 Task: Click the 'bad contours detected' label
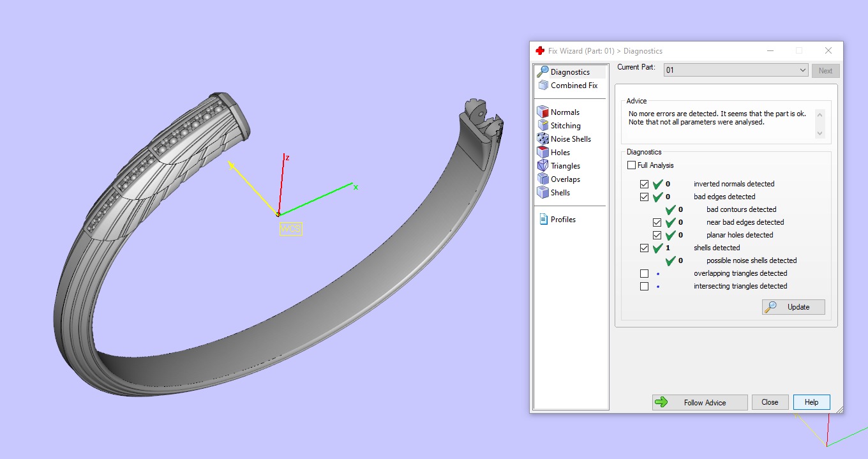click(742, 209)
